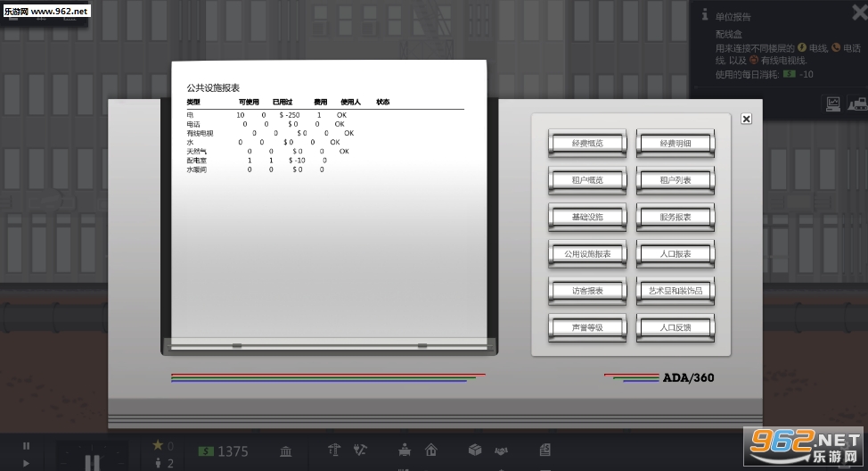Click the 配线盒 unit name

click(x=728, y=34)
